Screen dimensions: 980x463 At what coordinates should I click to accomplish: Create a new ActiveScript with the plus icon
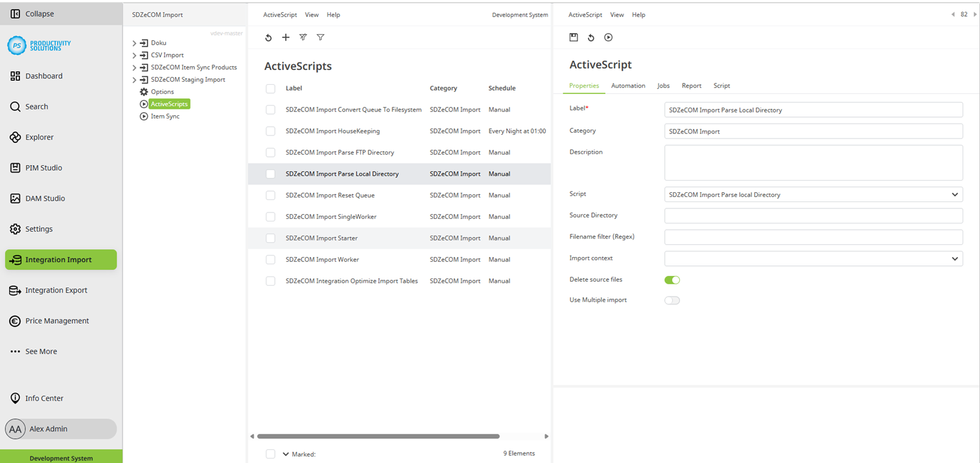[285, 38]
